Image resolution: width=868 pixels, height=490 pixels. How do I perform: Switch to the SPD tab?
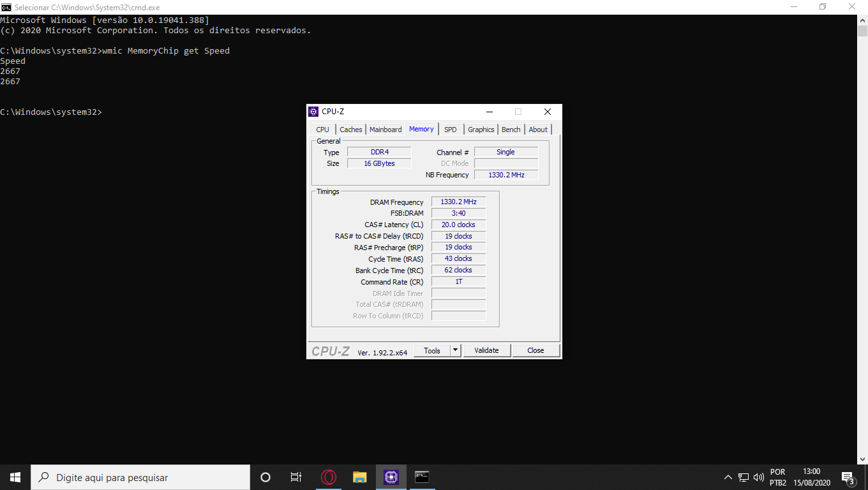point(451,130)
